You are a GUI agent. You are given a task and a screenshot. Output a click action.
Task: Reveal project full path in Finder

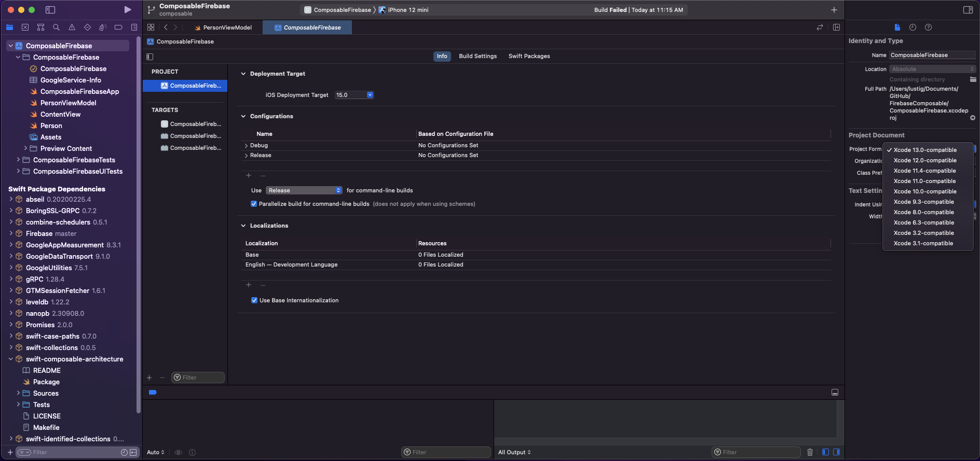pyautogui.click(x=973, y=118)
